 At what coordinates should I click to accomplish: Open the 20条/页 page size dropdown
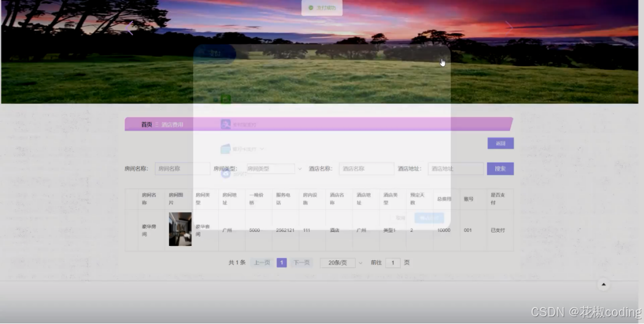click(x=341, y=262)
